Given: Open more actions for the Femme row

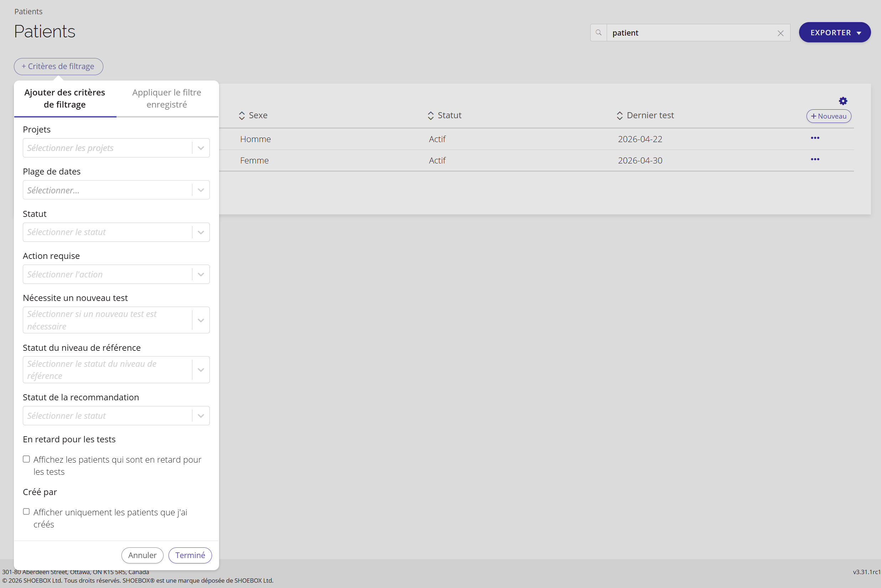Looking at the screenshot, I should pyautogui.click(x=815, y=159).
